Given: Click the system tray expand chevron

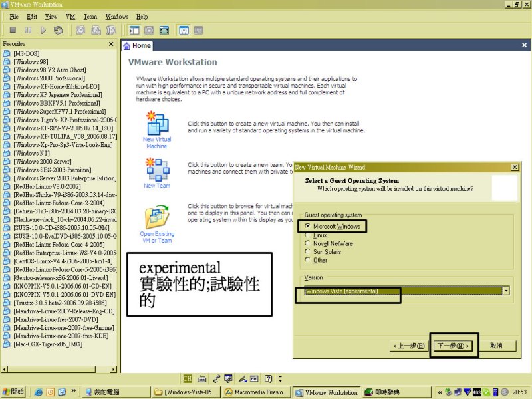Looking at the screenshot, I should 440,392.
